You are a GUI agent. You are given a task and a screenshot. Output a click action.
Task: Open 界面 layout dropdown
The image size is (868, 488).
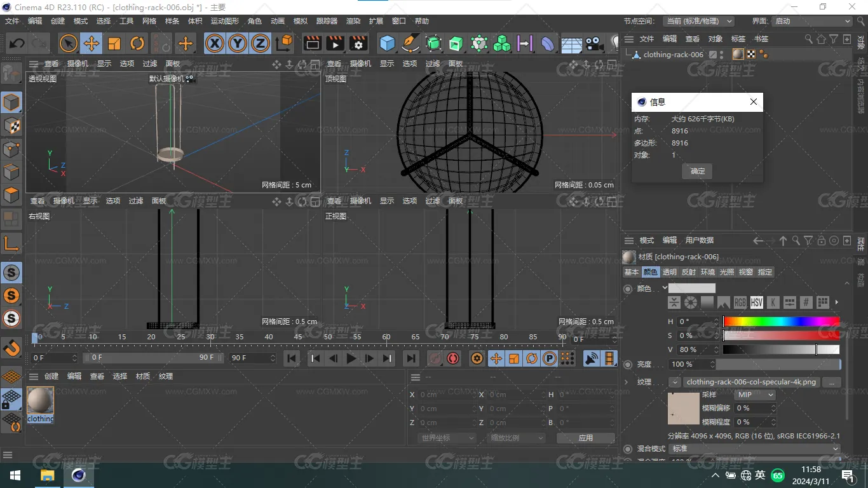(x=811, y=21)
